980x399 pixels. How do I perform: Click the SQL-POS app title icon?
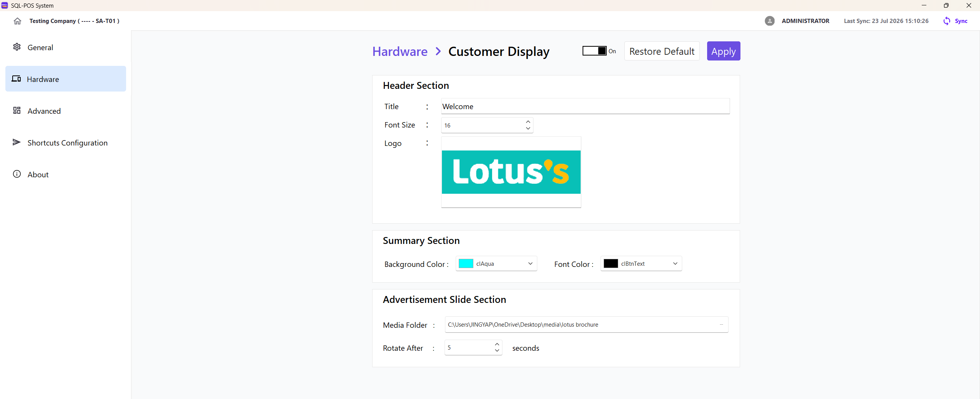point(5,5)
